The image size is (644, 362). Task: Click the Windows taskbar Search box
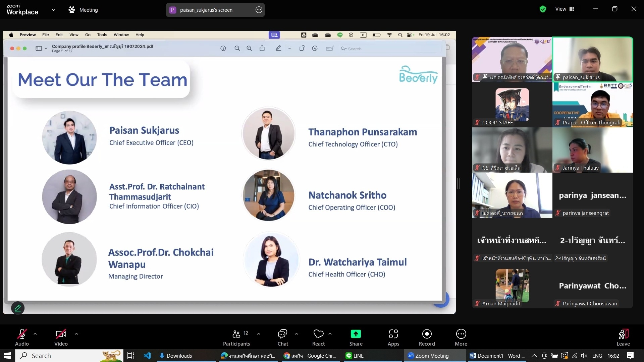pos(69,356)
